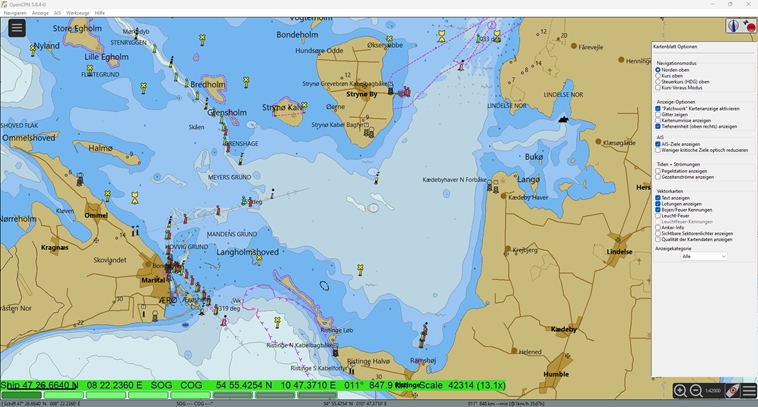
Task: Zoom out with the minus magnifier
Action: click(696, 391)
